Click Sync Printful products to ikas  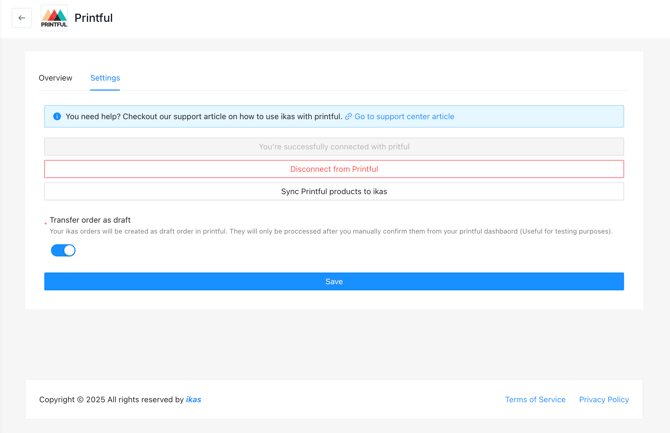click(334, 191)
